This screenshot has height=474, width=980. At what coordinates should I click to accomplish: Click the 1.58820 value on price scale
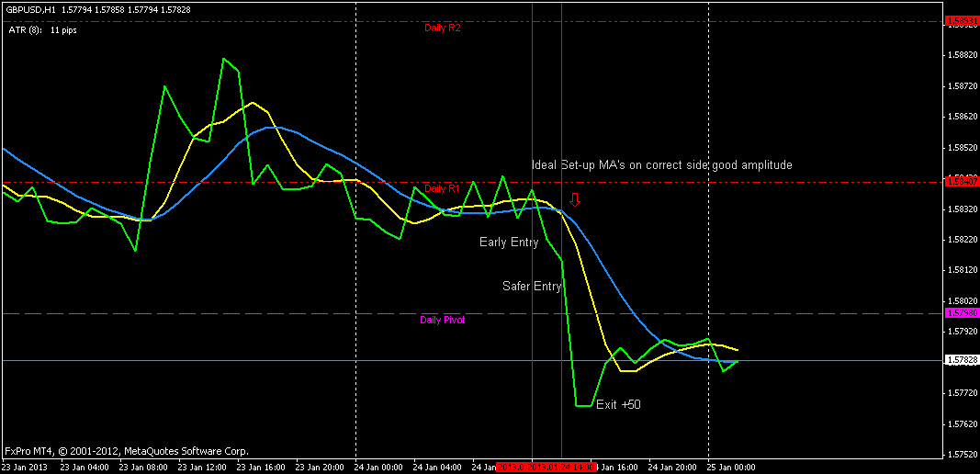962,54
